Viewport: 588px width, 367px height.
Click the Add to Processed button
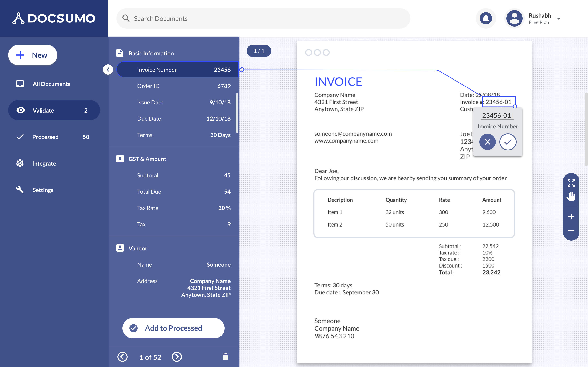click(173, 328)
